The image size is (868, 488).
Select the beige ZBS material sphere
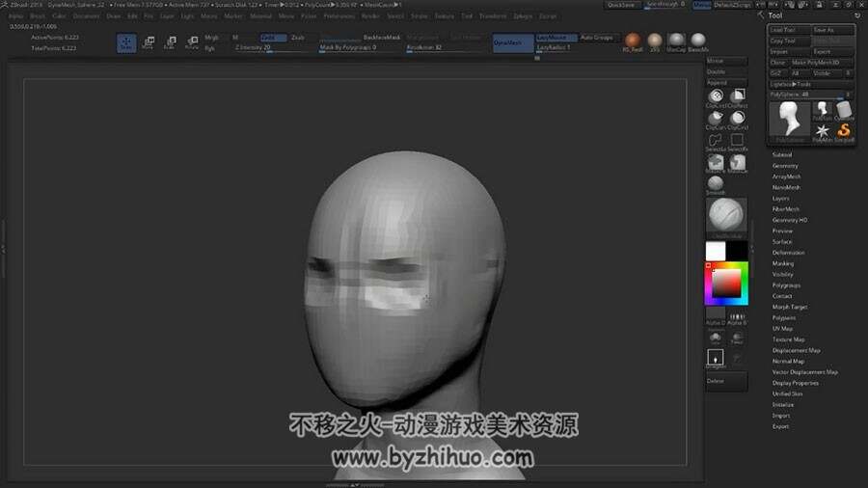click(x=654, y=41)
